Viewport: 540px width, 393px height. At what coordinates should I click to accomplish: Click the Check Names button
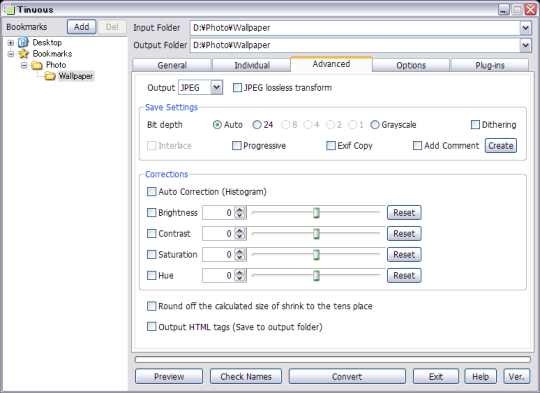click(246, 376)
